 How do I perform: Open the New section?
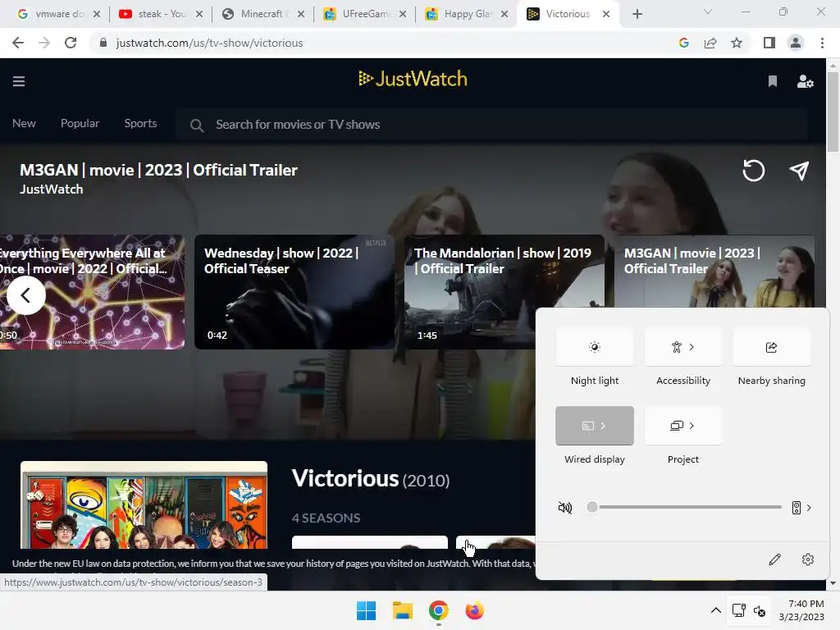click(x=24, y=123)
